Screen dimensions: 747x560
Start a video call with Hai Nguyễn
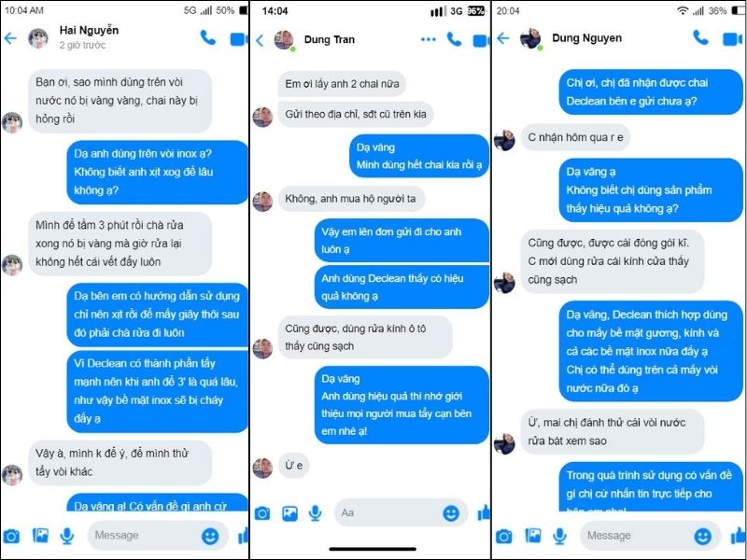pos(239,39)
